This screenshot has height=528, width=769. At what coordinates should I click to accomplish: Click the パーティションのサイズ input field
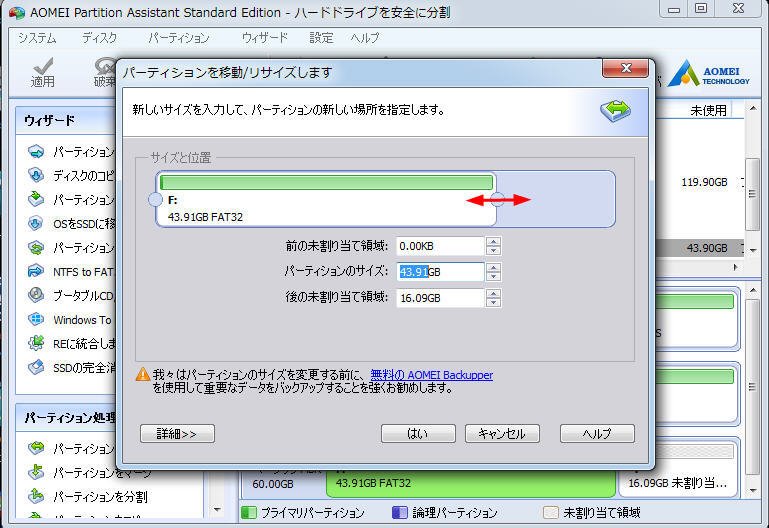[440, 272]
